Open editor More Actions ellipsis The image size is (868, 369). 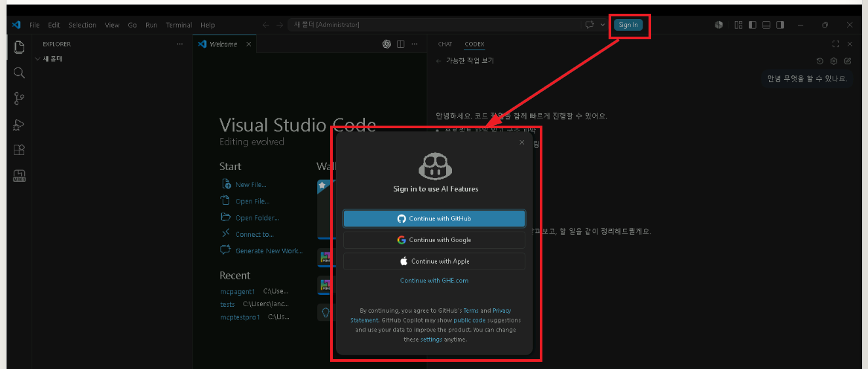(x=414, y=44)
